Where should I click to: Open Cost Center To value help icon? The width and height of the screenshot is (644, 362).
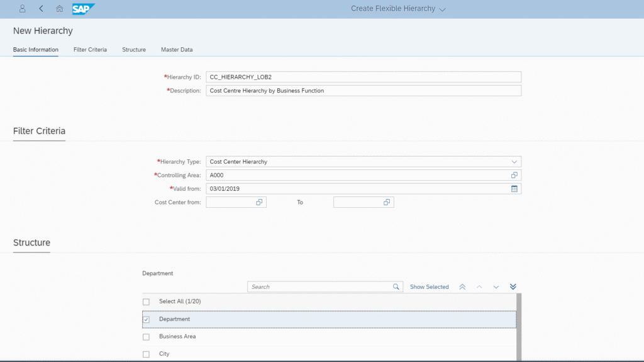pyautogui.click(x=387, y=202)
